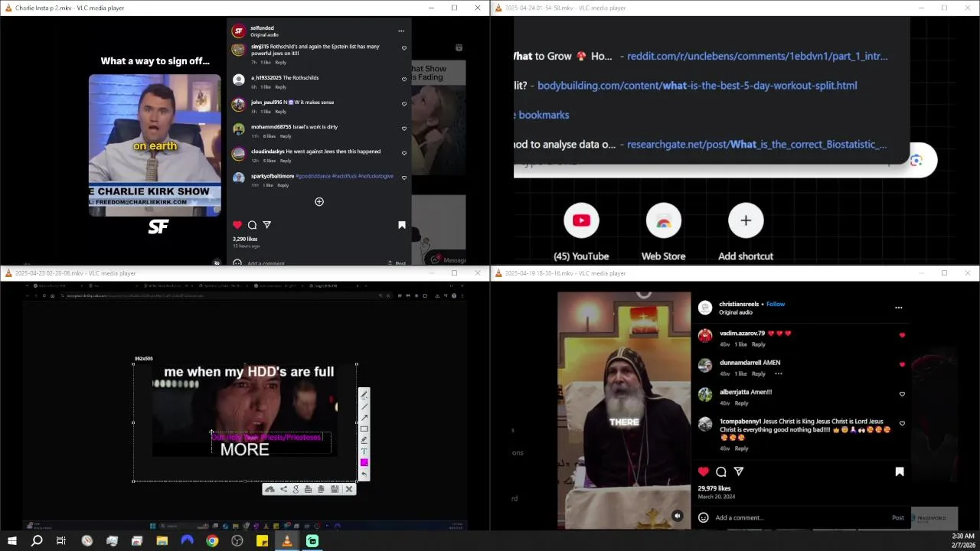Open Task View on taskbar

tap(61, 541)
